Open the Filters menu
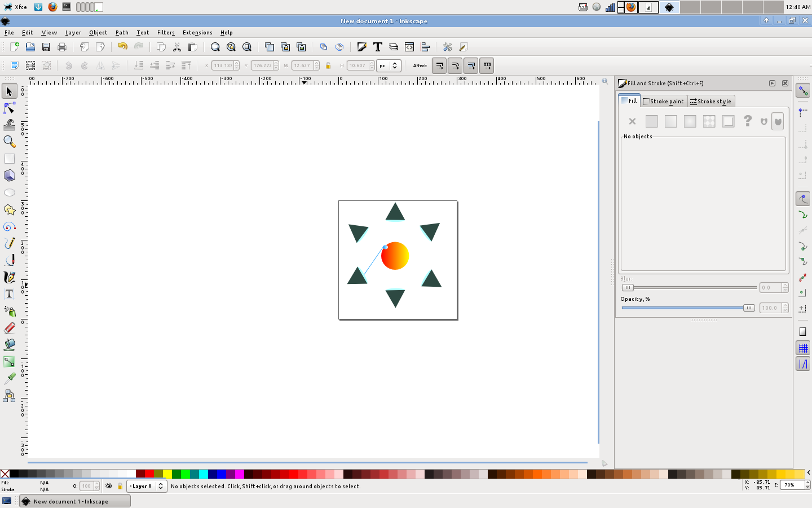Viewport: 812px width, 508px height. point(166,33)
